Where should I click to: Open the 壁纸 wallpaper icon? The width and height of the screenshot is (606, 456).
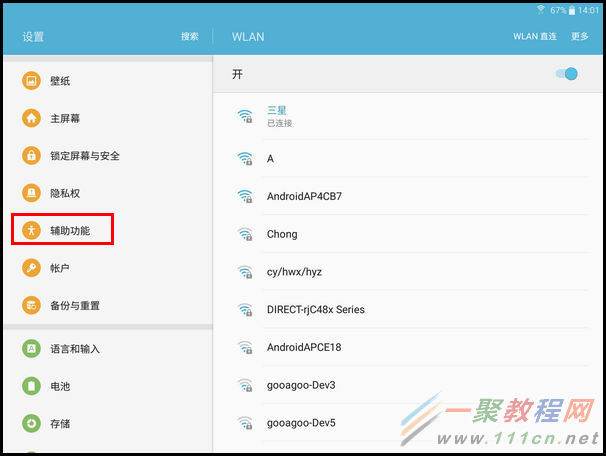[x=31, y=81]
